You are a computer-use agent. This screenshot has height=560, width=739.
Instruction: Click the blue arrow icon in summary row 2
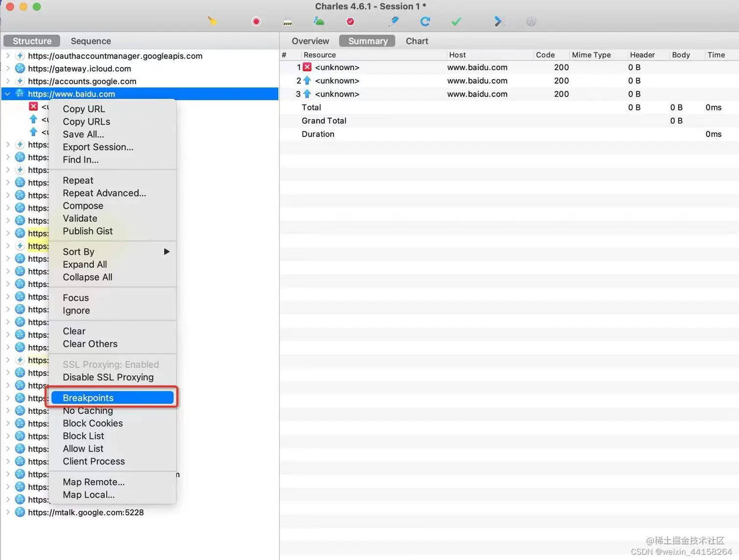(x=307, y=80)
